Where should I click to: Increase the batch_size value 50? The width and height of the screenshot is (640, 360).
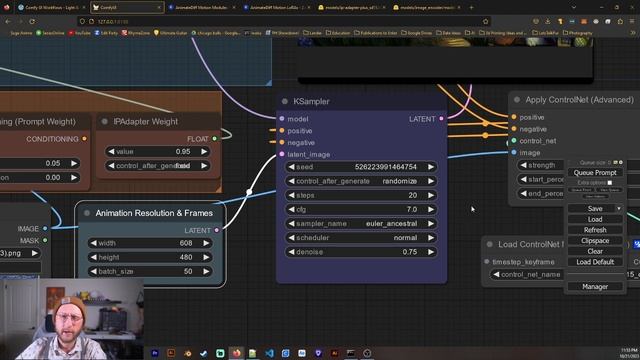pos(206,271)
